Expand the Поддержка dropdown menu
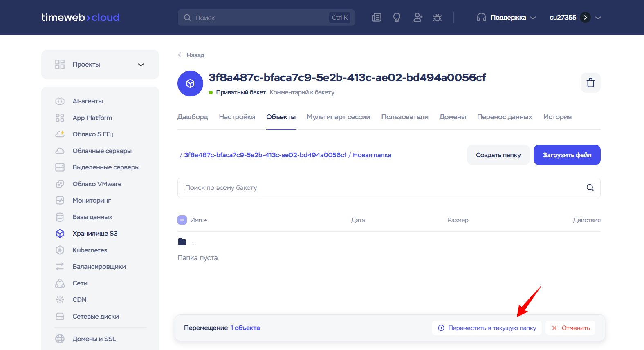644x350 pixels. [506, 18]
